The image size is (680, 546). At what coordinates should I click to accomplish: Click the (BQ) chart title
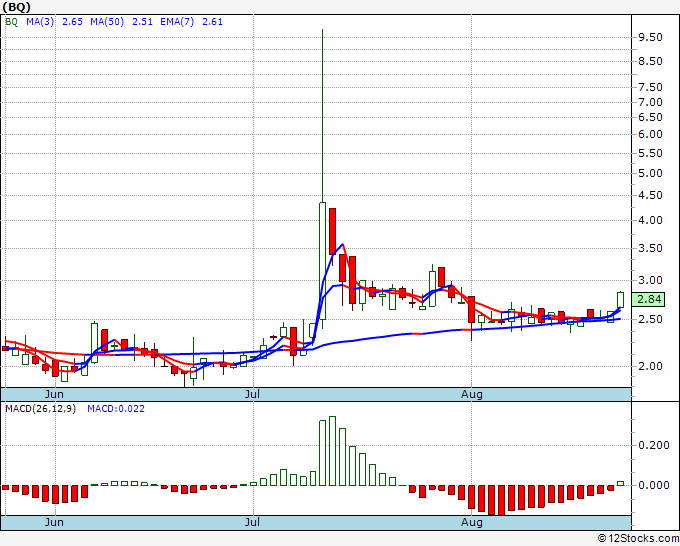coord(16,7)
